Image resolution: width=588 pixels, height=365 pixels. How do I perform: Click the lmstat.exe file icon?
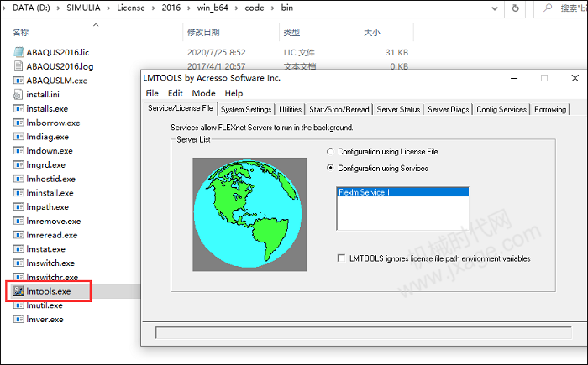tap(18, 249)
